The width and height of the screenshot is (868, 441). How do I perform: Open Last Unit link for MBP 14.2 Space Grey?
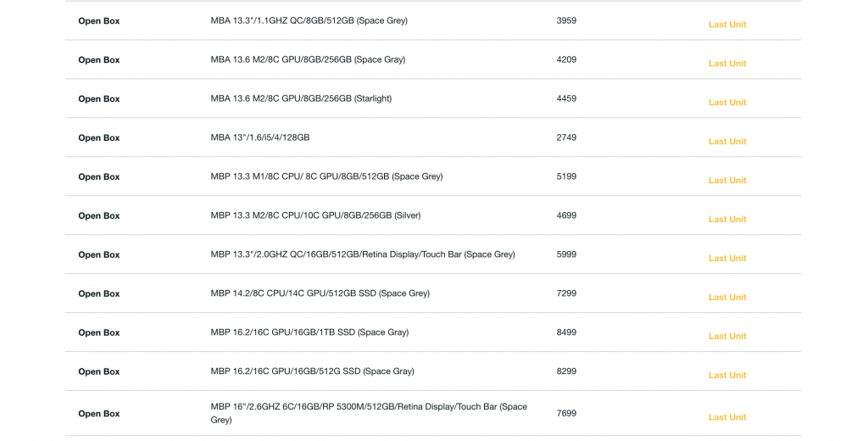tap(727, 298)
